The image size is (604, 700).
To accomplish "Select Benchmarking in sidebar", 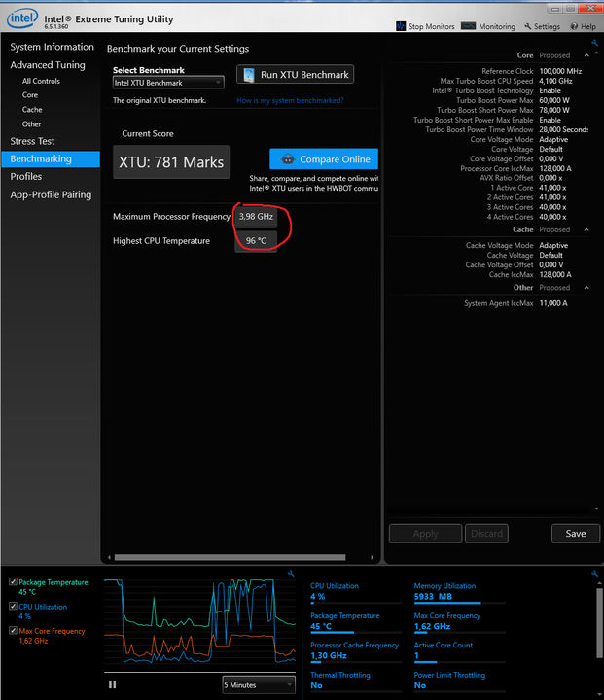I will tap(51, 158).
